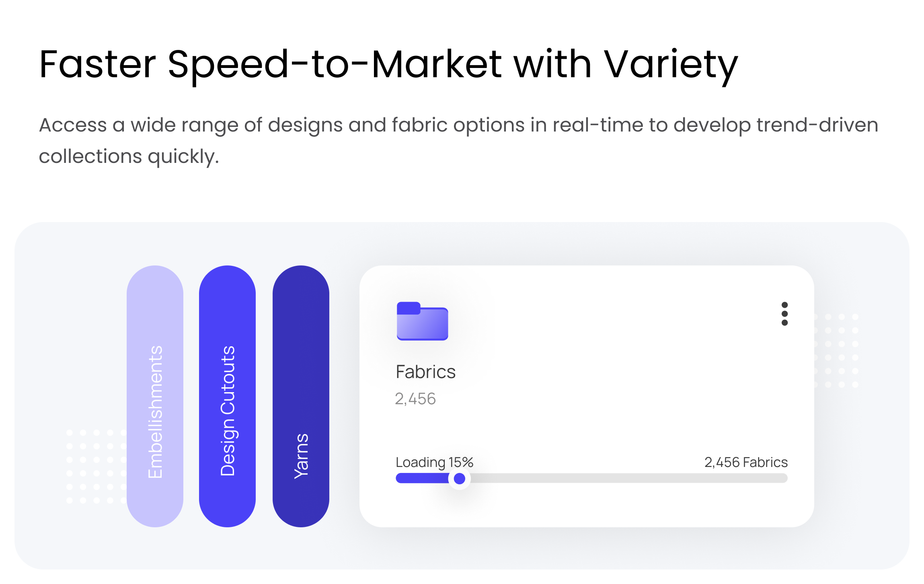Click the gray unfilled part of the progress track

627,478
